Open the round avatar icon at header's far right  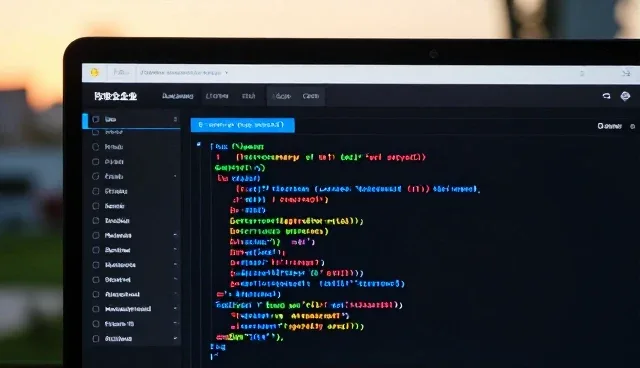click(625, 96)
